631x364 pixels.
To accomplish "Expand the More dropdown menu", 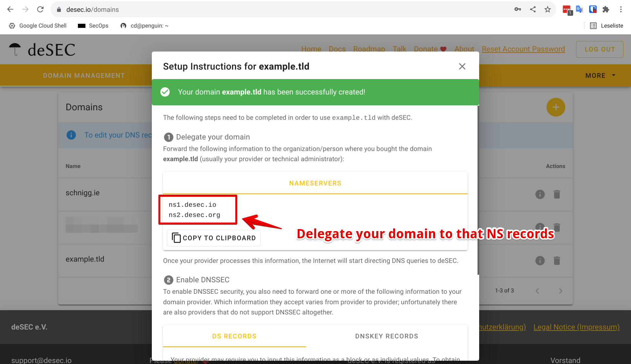I will [600, 75].
